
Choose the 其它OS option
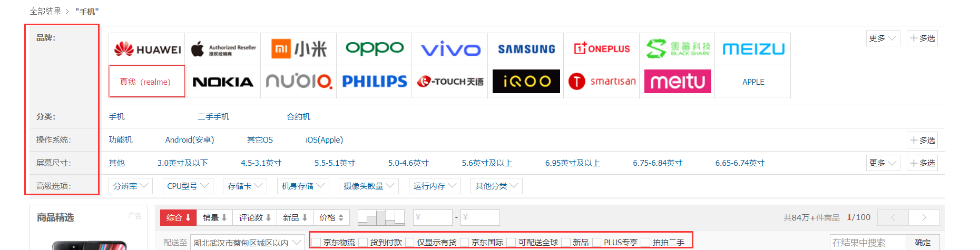260,140
